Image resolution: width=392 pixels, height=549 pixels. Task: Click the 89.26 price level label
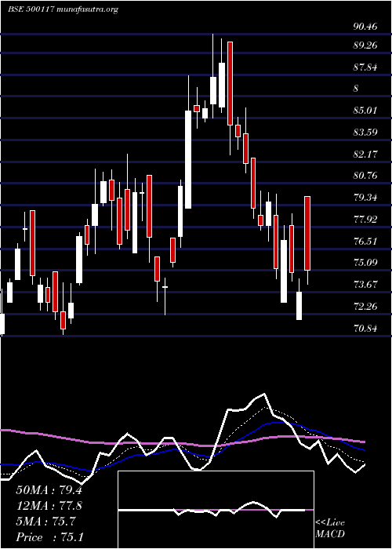(365, 45)
